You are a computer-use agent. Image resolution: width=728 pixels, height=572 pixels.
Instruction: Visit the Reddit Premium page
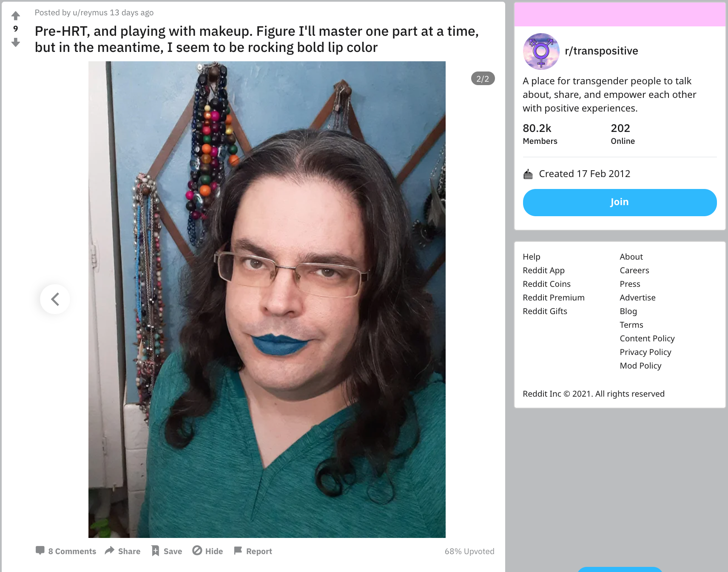point(554,297)
